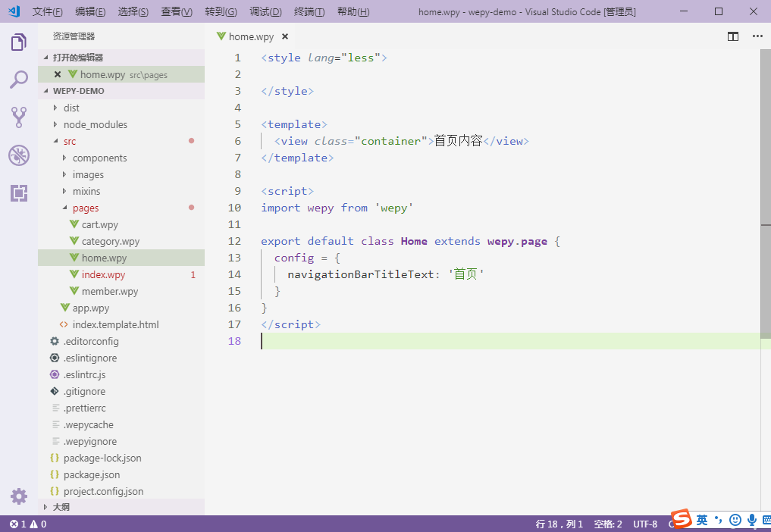Click the Sogou emoji face icon
Image resolution: width=771 pixels, height=532 pixels.
click(735, 520)
